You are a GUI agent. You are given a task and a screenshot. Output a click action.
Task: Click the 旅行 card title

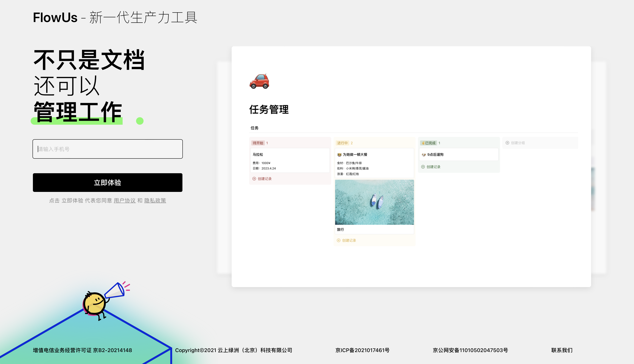point(340,229)
